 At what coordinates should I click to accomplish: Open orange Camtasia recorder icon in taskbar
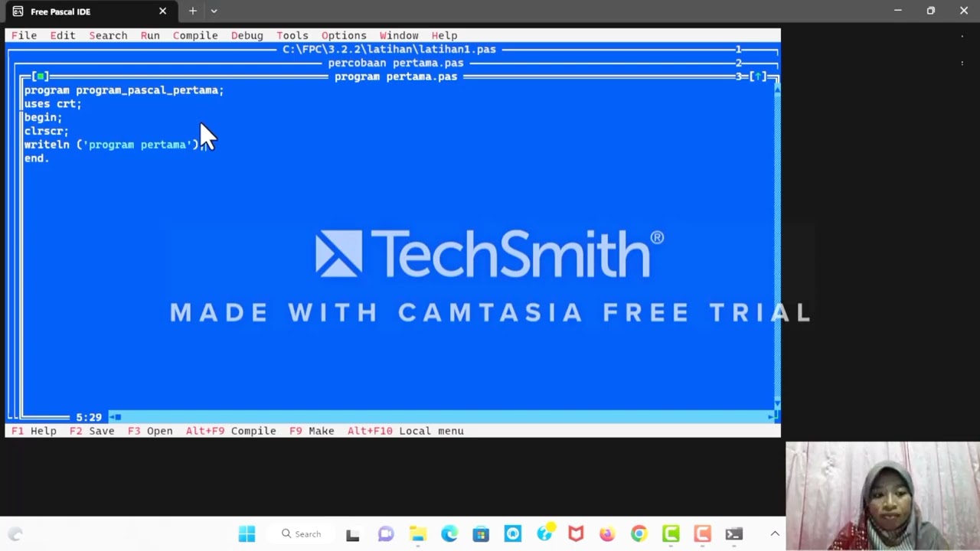point(702,534)
